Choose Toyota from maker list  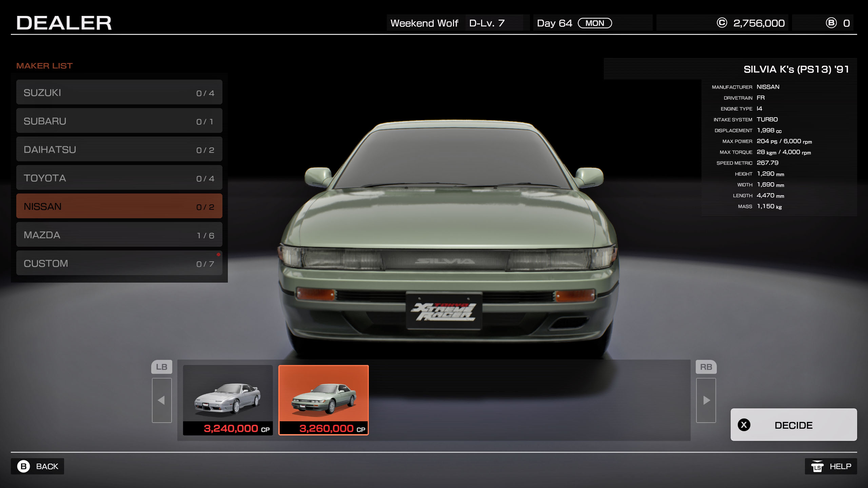pos(119,178)
